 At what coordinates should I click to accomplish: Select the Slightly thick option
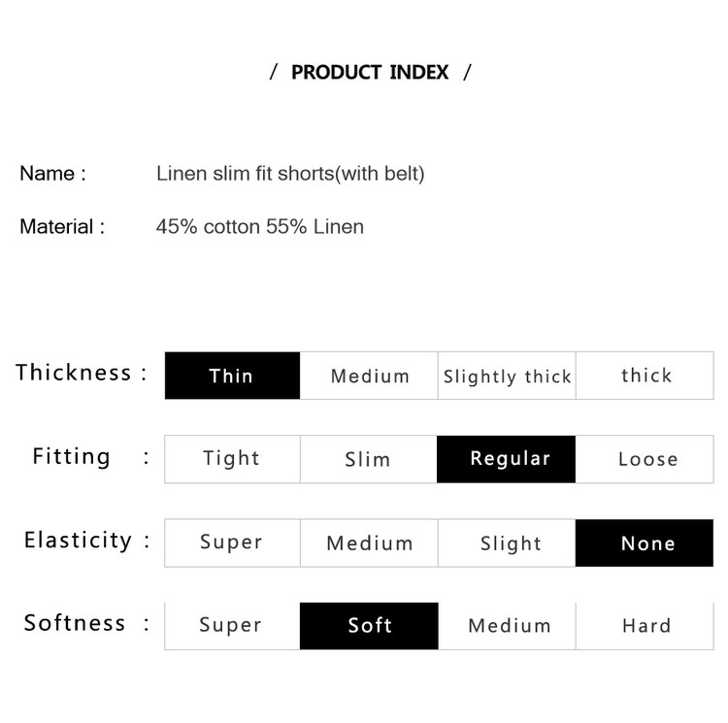[507, 376]
